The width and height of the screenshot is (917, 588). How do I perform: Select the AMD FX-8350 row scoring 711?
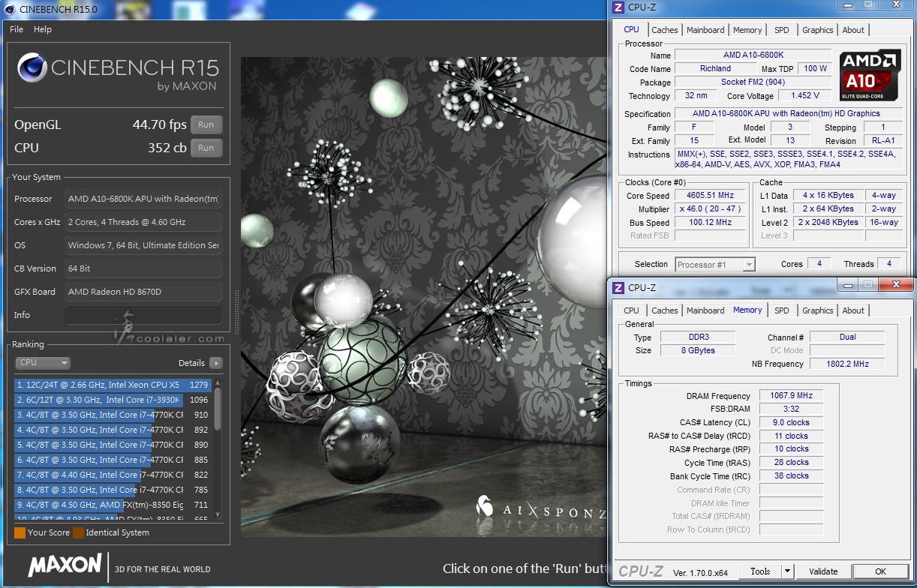113,505
